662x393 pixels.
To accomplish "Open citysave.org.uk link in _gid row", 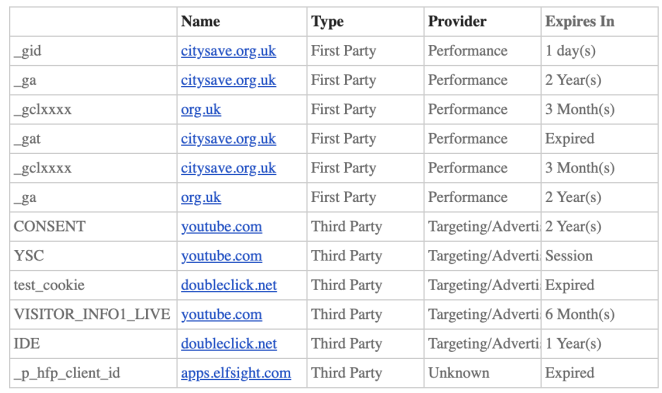I will click(228, 51).
